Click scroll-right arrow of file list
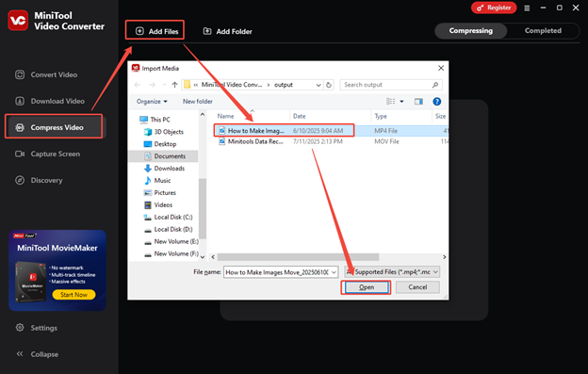The height and width of the screenshot is (374, 588). point(445,257)
